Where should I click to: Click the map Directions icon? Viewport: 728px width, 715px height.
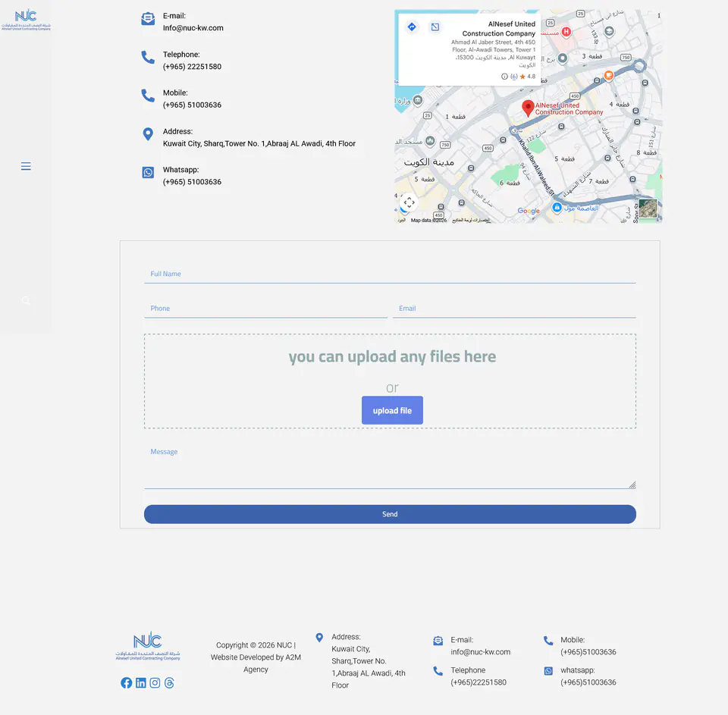click(412, 27)
